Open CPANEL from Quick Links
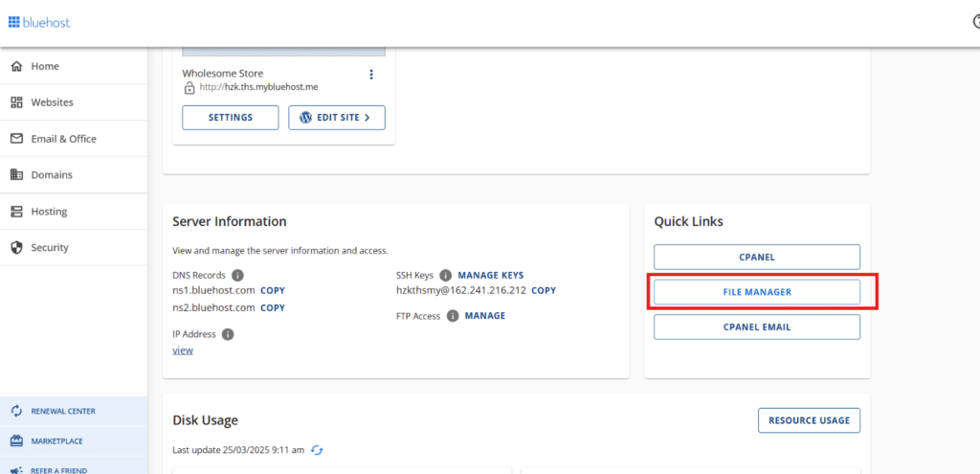The height and width of the screenshot is (474, 980). coord(757,257)
